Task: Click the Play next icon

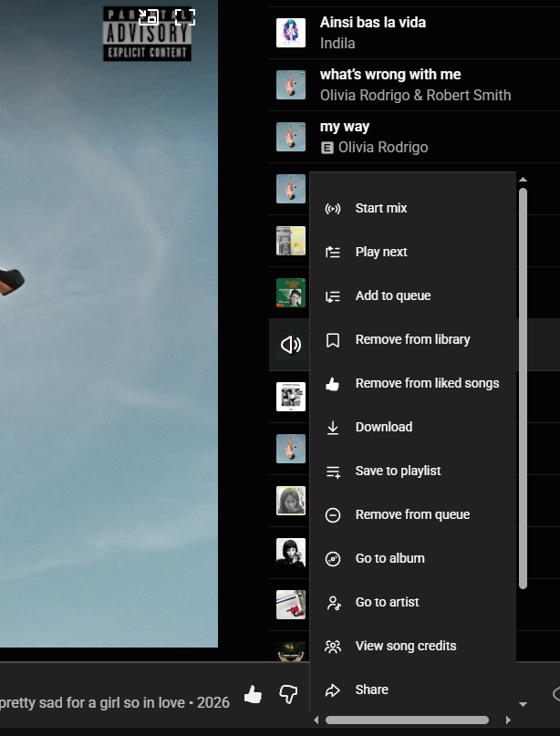Action: tap(333, 252)
